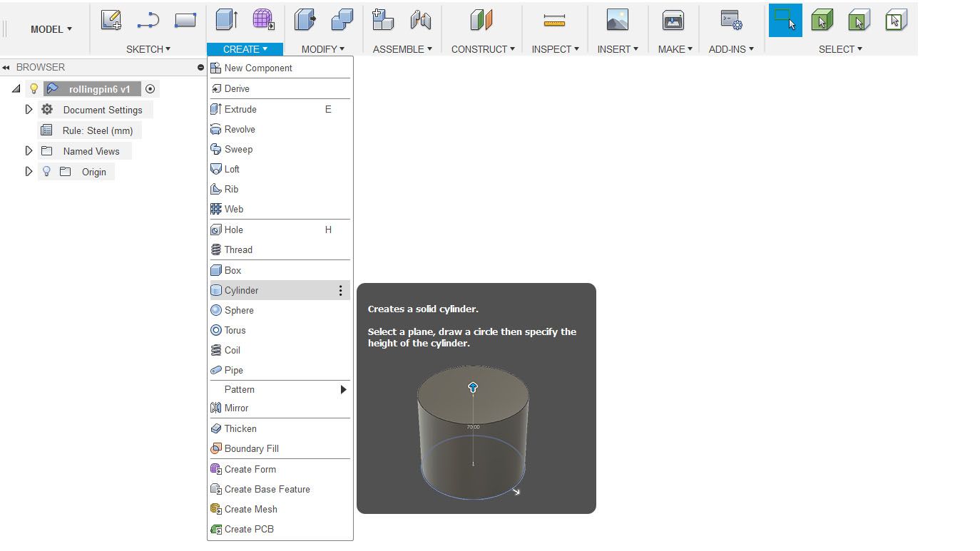
Task: Open the INSERT dropdown menu
Action: click(x=618, y=49)
